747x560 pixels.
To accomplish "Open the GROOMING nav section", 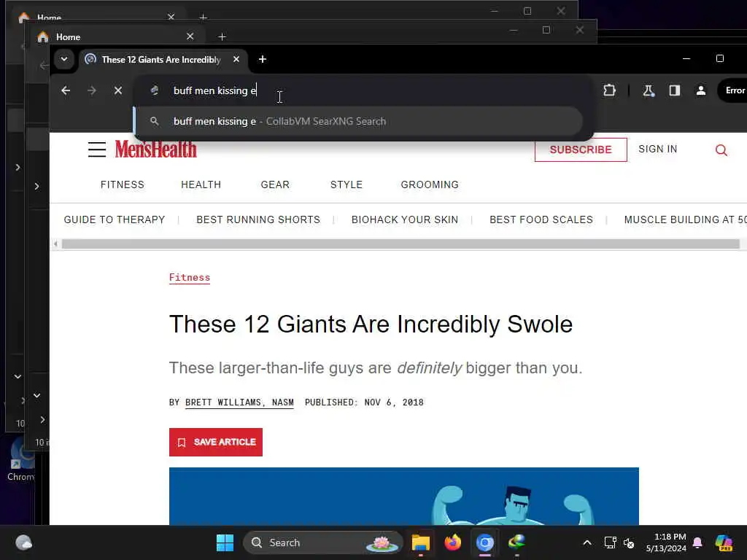I will click(x=430, y=184).
